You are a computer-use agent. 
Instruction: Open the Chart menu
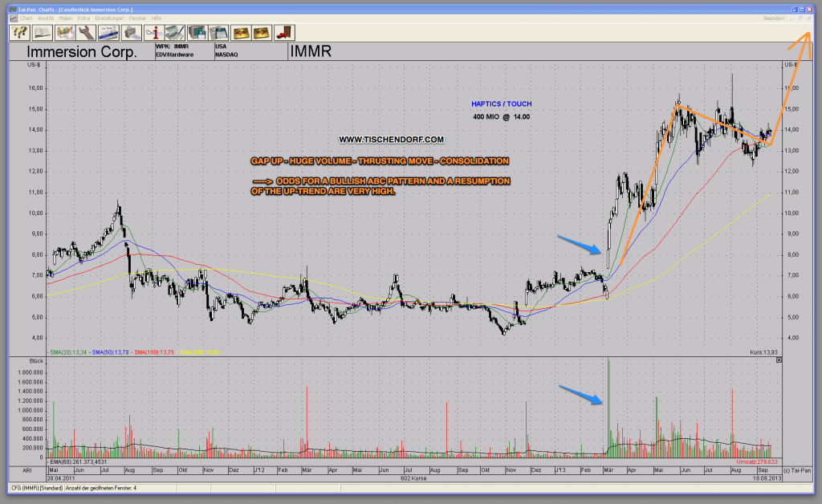[x=27, y=17]
